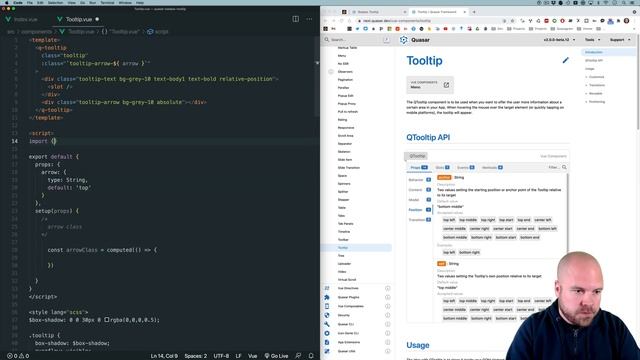Open the Pagination item in docs sidebar
Screen dimensions: 640x360
[357, 80]
